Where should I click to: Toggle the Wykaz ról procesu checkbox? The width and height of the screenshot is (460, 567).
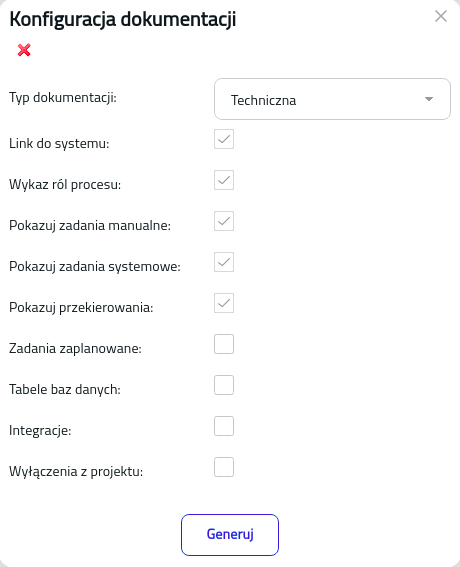click(224, 180)
